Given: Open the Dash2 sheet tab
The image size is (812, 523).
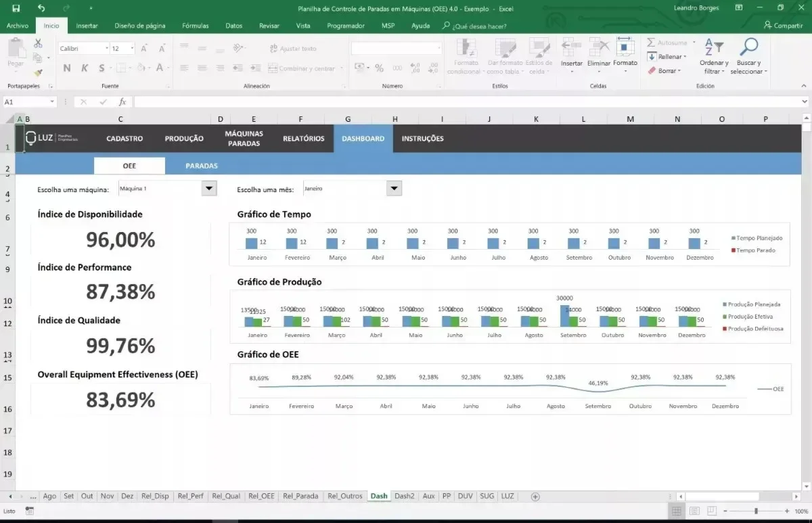Looking at the screenshot, I should 404,496.
